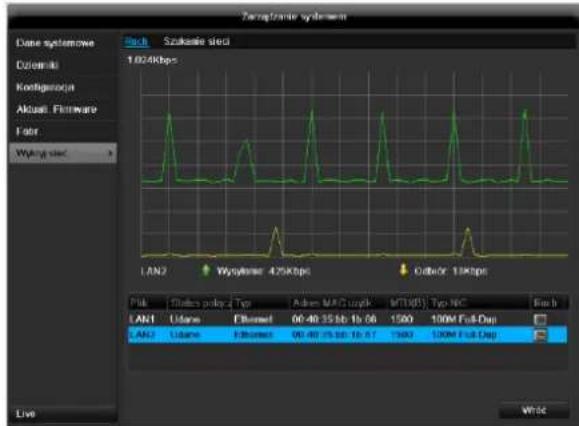Open Dane systemowe in the sidebar
The width and height of the screenshot is (579, 426).
tap(55, 43)
